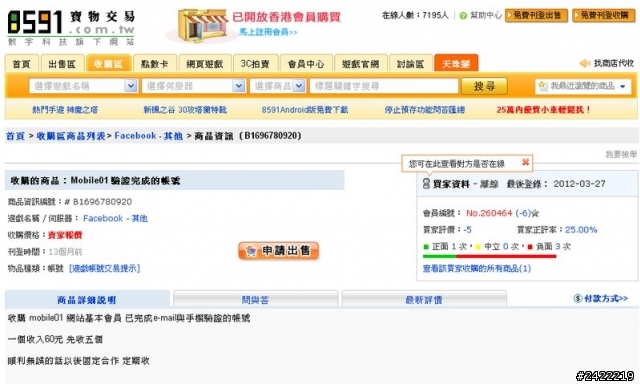Open the Facebook - 其他 game name link
The image size is (640, 384).
pos(115,218)
